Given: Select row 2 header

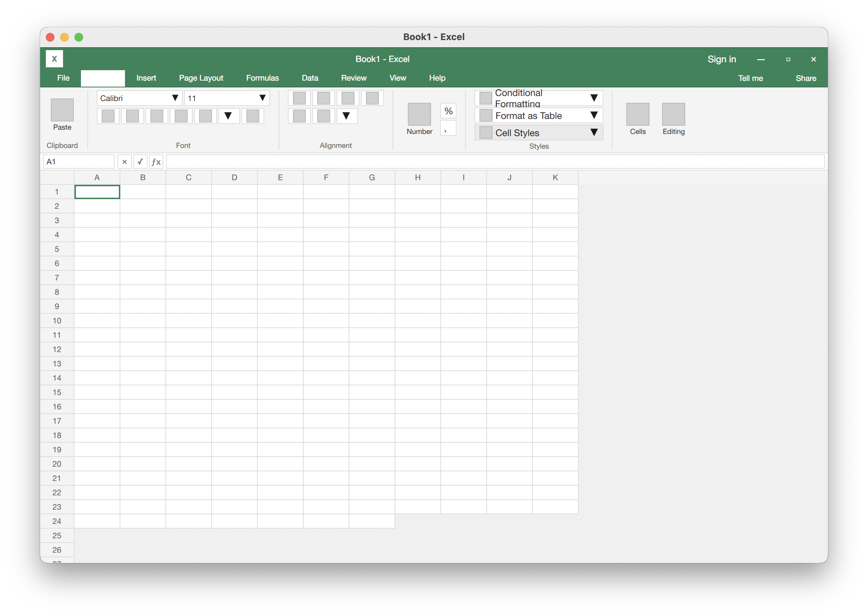Looking at the screenshot, I should point(57,206).
